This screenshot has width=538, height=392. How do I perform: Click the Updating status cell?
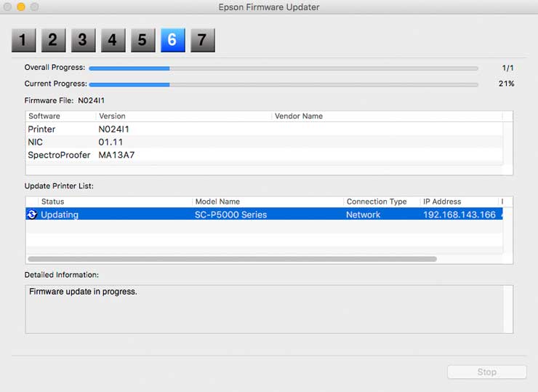click(60, 215)
